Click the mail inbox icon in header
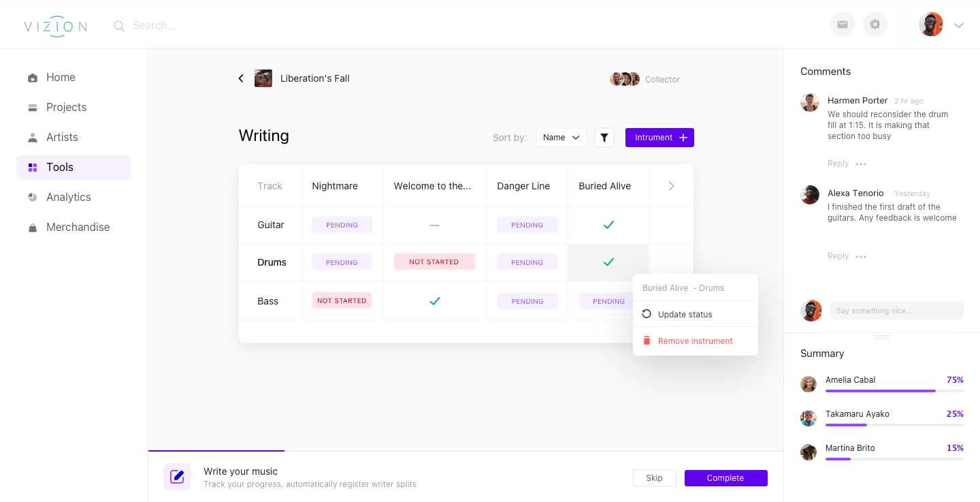The width and height of the screenshot is (980, 502). [842, 25]
